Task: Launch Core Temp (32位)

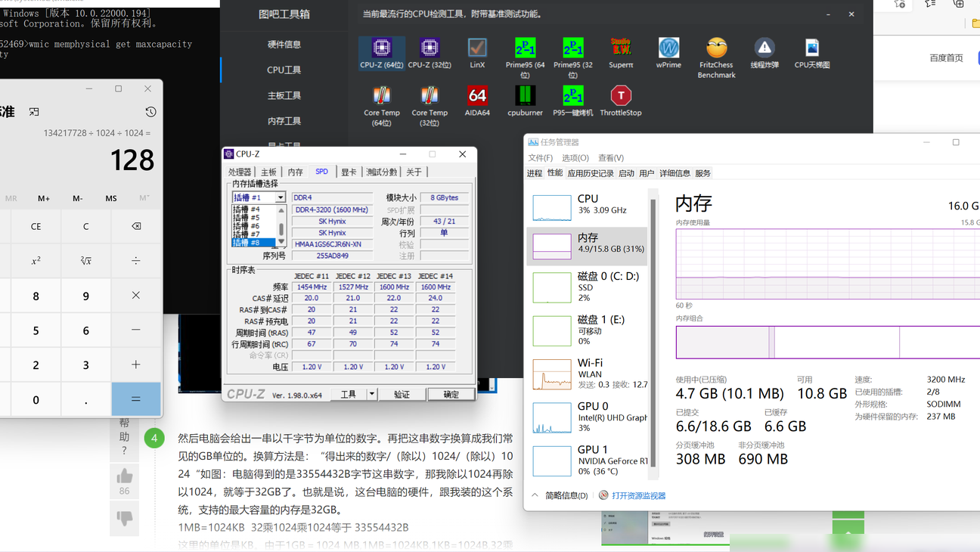Action: coord(430,105)
